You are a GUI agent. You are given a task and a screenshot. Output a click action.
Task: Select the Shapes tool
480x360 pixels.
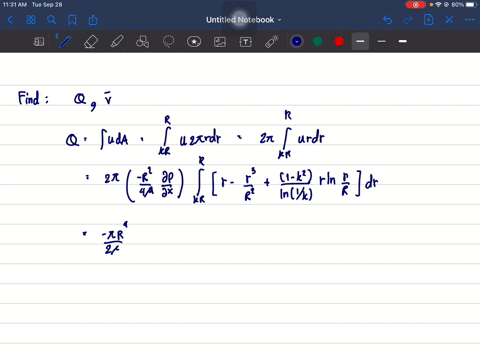coord(142,42)
